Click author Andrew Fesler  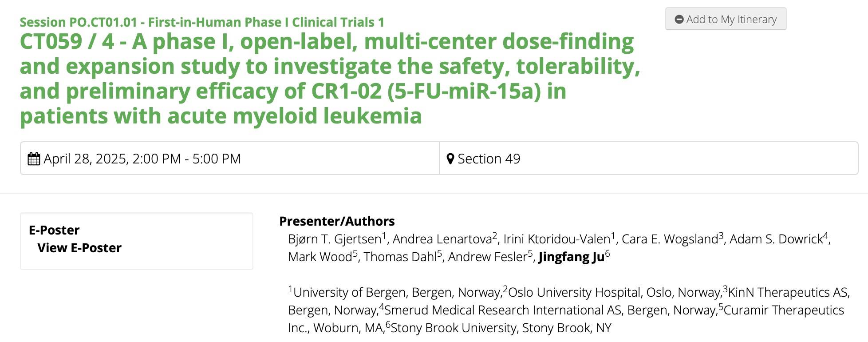pos(487,257)
